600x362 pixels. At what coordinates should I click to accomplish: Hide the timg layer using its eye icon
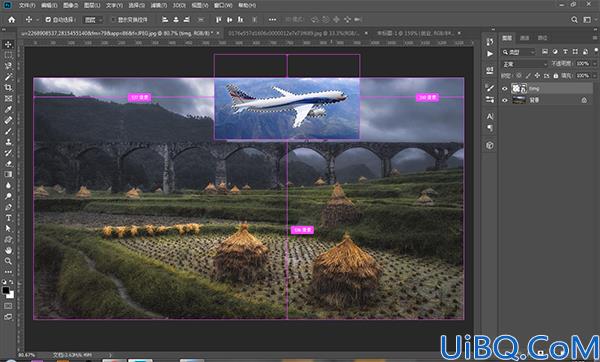505,88
